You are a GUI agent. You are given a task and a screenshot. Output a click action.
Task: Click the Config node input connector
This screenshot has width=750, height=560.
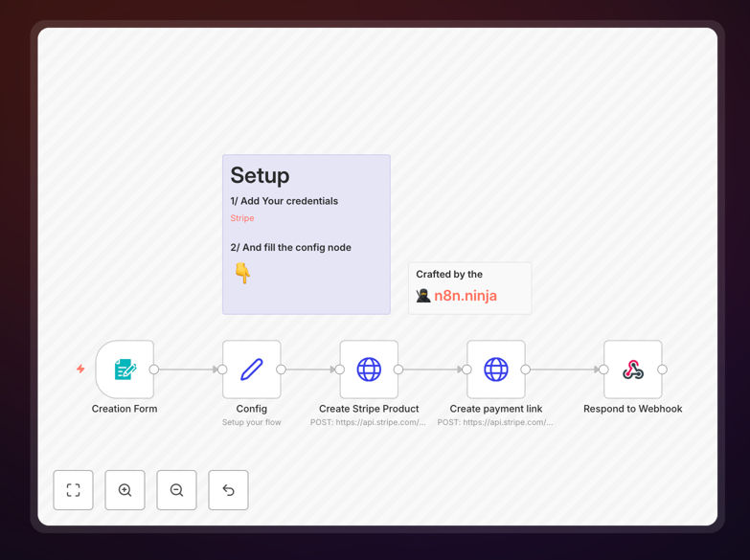tap(222, 370)
